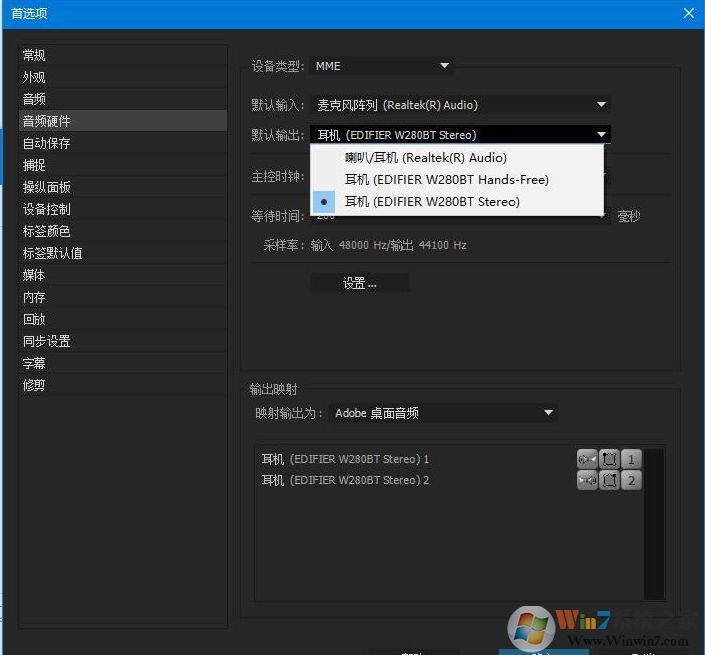Click the 采样率 48000 Hz/44100 Hz text
Viewport: 705px width, 655px height.
(365, 245)
